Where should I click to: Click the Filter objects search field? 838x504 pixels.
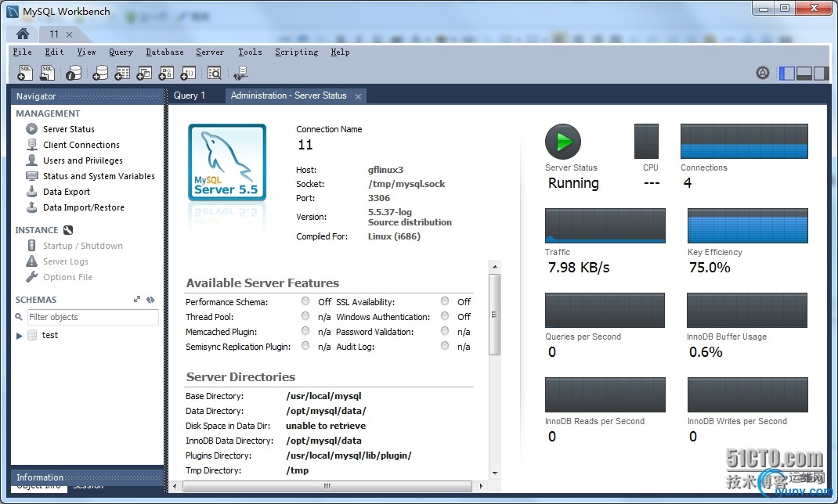92,317
